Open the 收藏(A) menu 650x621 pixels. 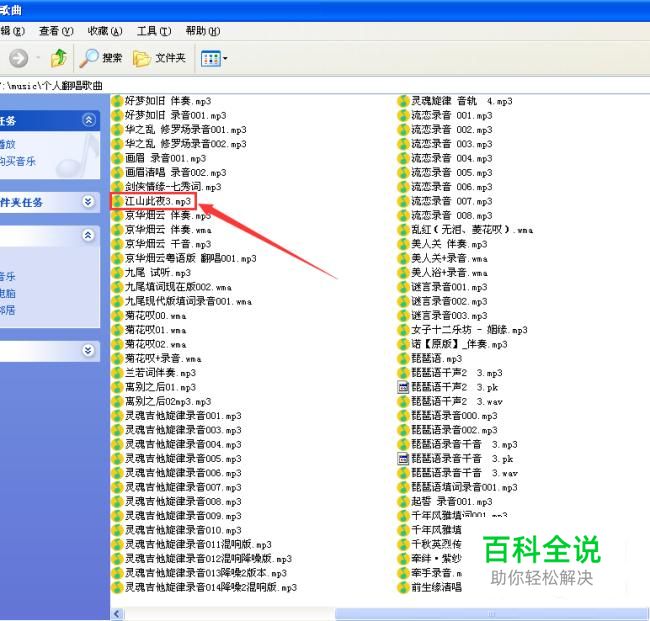pos(105,31)
